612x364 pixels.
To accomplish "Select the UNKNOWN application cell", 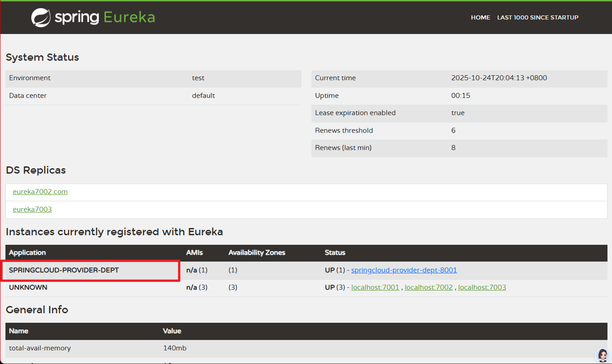I will tap(93, 288).
